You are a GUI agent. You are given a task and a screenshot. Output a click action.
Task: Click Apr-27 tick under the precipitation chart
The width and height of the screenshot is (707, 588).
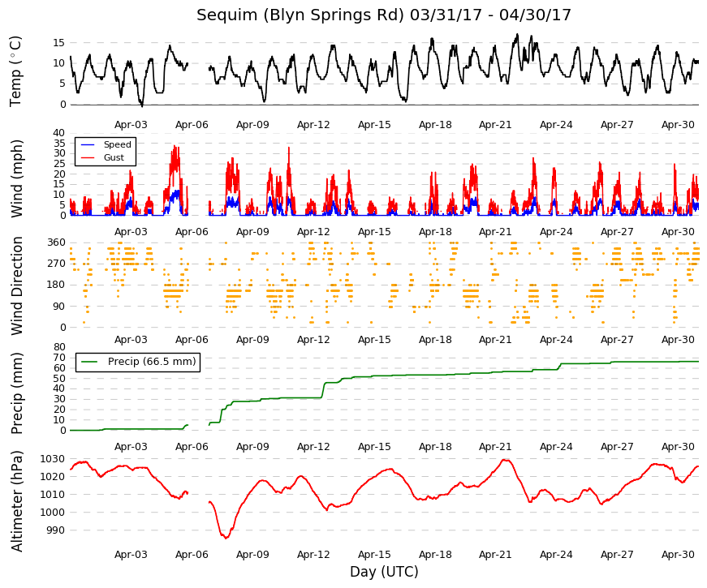pos(617,447)
